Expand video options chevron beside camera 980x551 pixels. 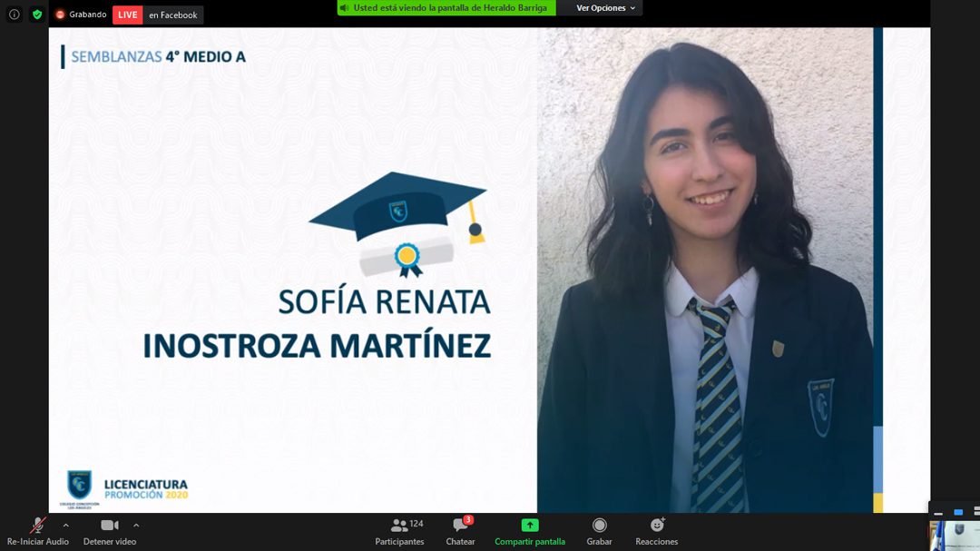click(136, 525)
